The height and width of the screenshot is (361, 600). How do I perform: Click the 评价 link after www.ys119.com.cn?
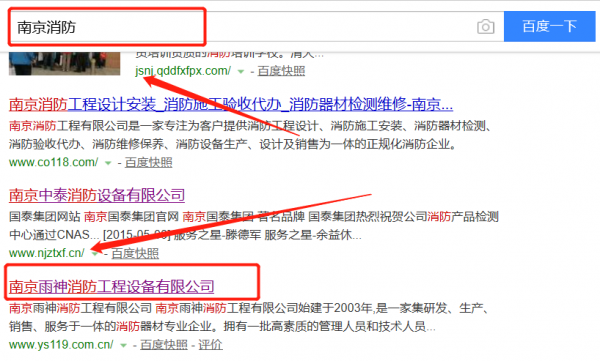210,345
